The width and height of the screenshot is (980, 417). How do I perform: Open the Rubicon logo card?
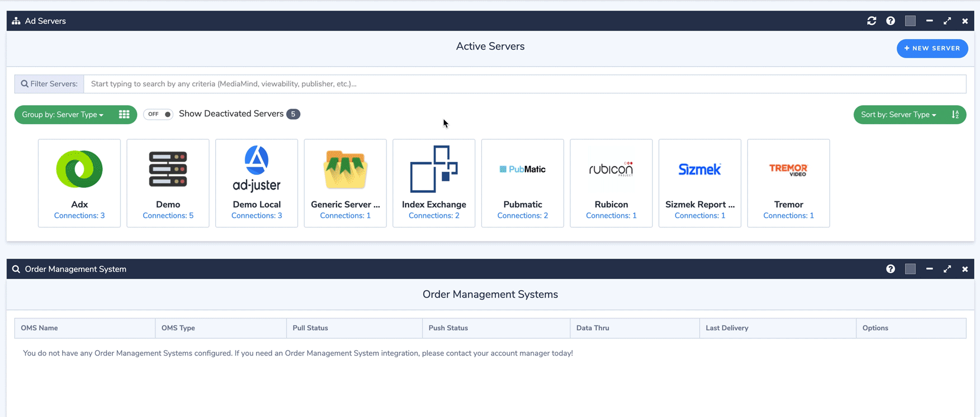pos(611,169)
